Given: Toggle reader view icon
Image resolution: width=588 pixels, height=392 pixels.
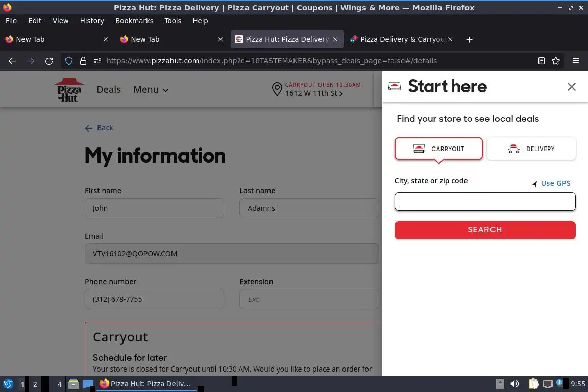Looking at the screenshot, I should 541,61.
